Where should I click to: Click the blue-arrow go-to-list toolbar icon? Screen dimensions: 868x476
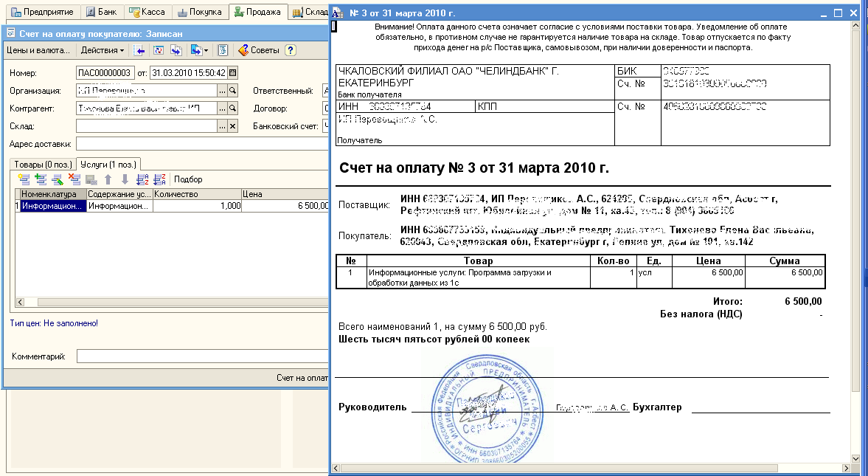pyautogui.click(x=139, y=50)
